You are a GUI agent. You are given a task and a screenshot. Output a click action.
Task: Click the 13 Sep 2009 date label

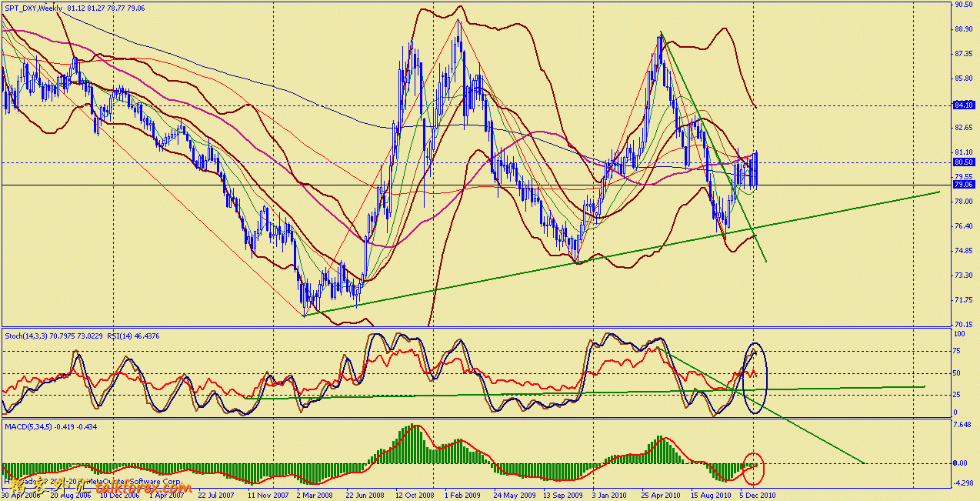563,496
